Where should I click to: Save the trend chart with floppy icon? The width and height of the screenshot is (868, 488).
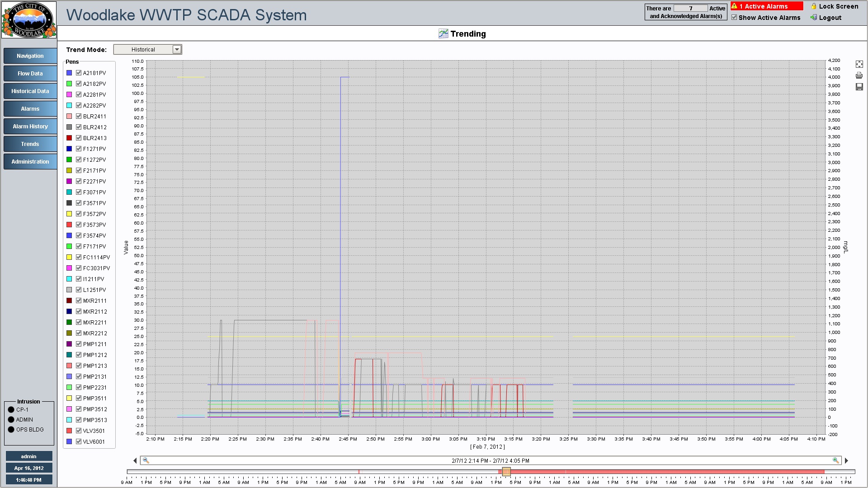pos(859,87)
